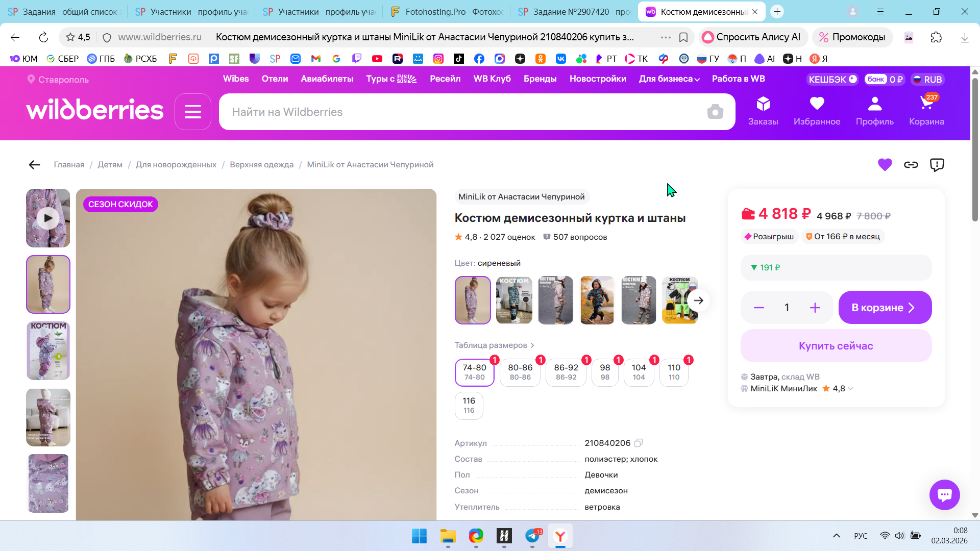980x551 pixels.
Task: Remove product from favorites with the heart icon
Action: click(885, 164)
